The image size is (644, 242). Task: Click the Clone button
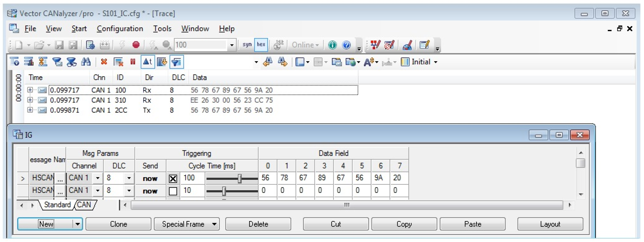[x=118, y=224]
